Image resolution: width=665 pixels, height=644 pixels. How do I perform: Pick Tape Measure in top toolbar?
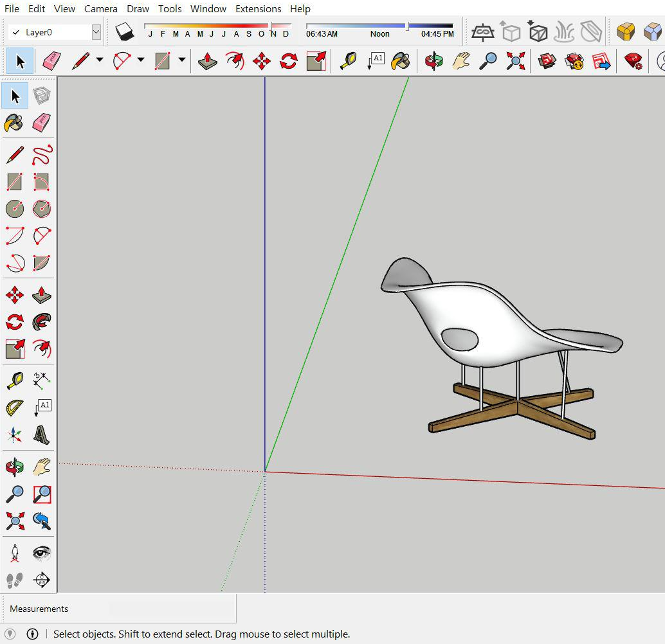pos(349,62)
